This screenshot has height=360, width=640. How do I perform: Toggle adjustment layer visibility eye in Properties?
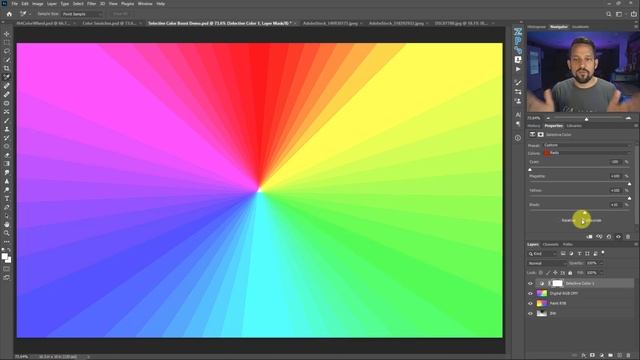618,237
